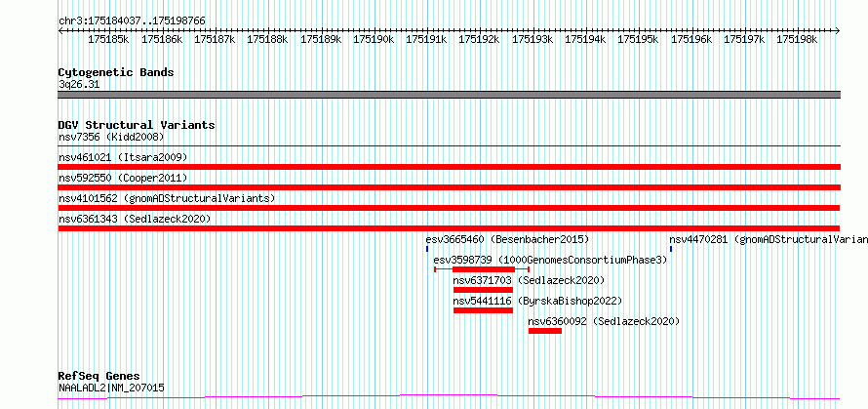Image resolution: width=868 pixels, height=409 pixels.
Task: Open the esv3665460 (Besenbacher2015) variant label
Action: click(507, 239)
